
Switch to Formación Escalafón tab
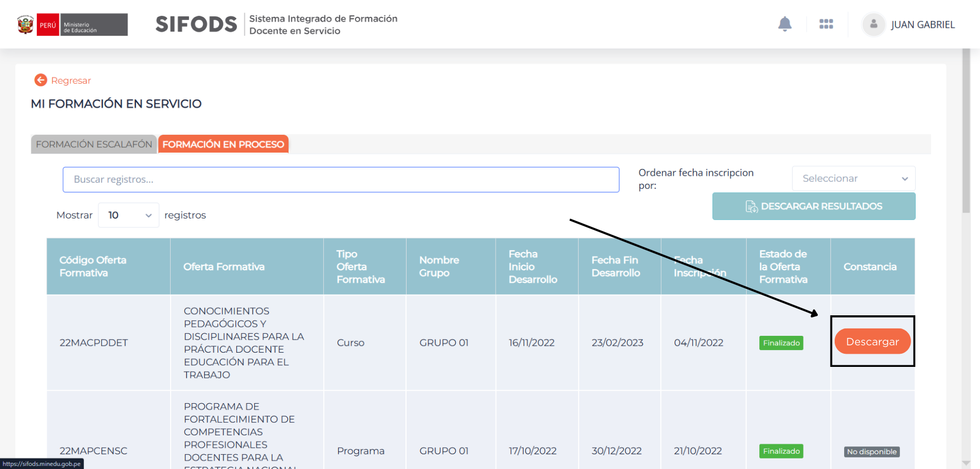pyautogui.click(x=94, y=144)
